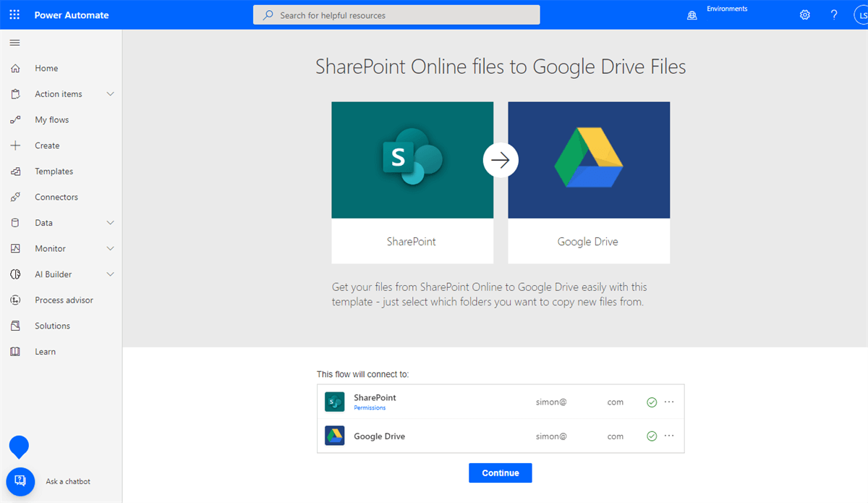
Task: Click the SharePoint connection row icon
Action: point(335,402)
